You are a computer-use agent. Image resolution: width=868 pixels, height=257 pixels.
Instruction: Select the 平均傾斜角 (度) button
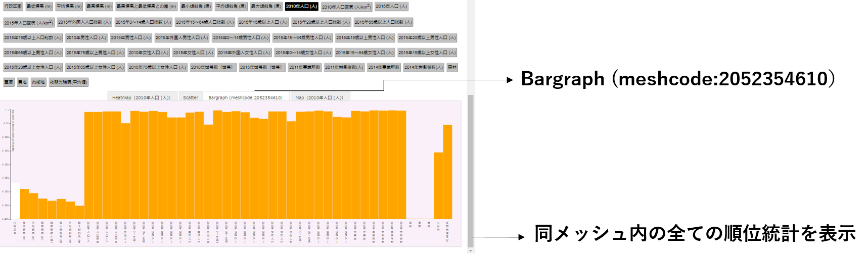(x=231, y=7)
